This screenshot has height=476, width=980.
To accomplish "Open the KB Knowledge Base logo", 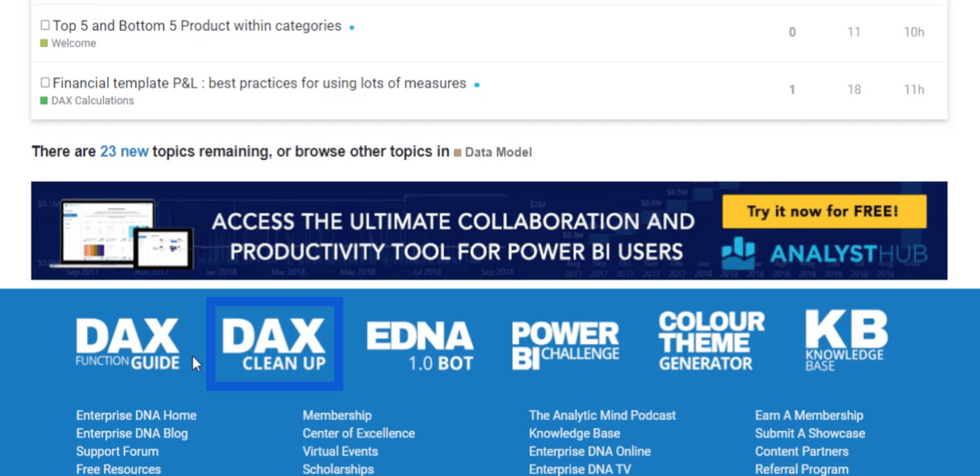I will click(x=847, y=341).
